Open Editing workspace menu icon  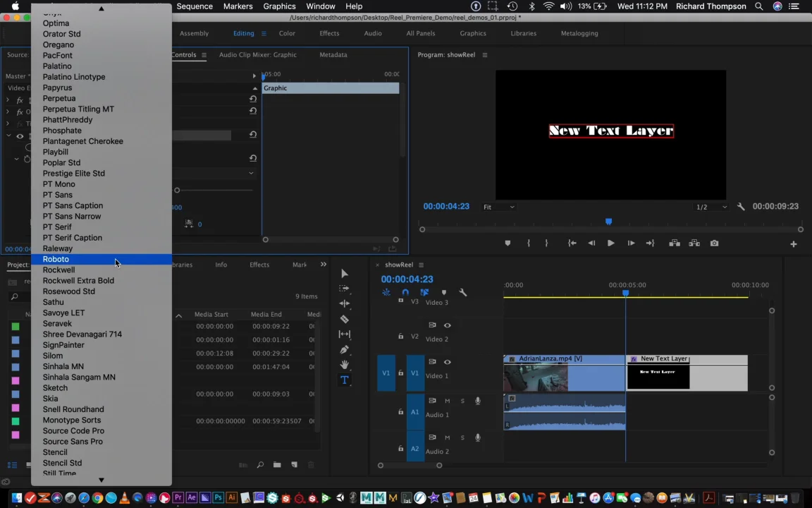[x=264, y=34]
